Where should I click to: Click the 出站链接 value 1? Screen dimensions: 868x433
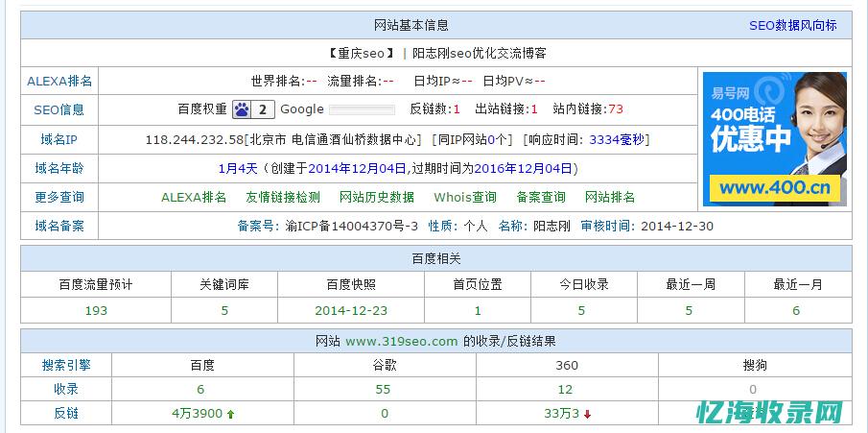(x=534, y=109)
